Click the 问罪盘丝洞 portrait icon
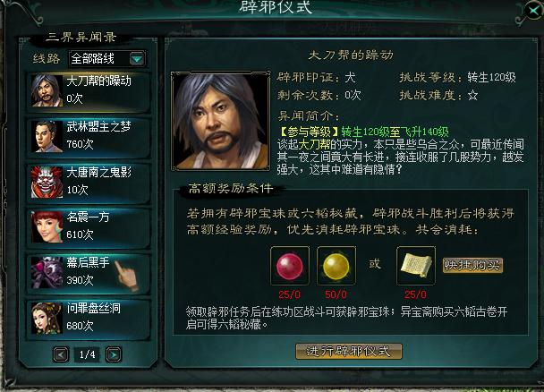 click(x=47, y=318)
